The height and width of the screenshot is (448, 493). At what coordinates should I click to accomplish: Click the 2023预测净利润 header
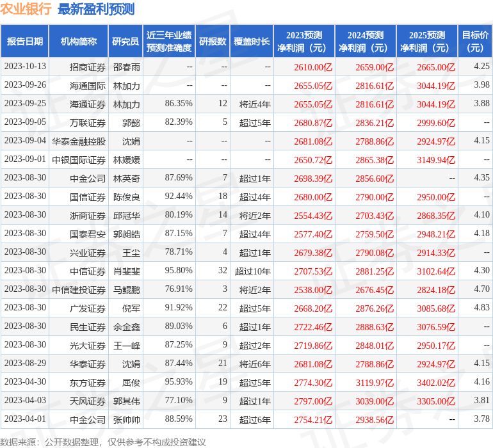tap(304, 41)
